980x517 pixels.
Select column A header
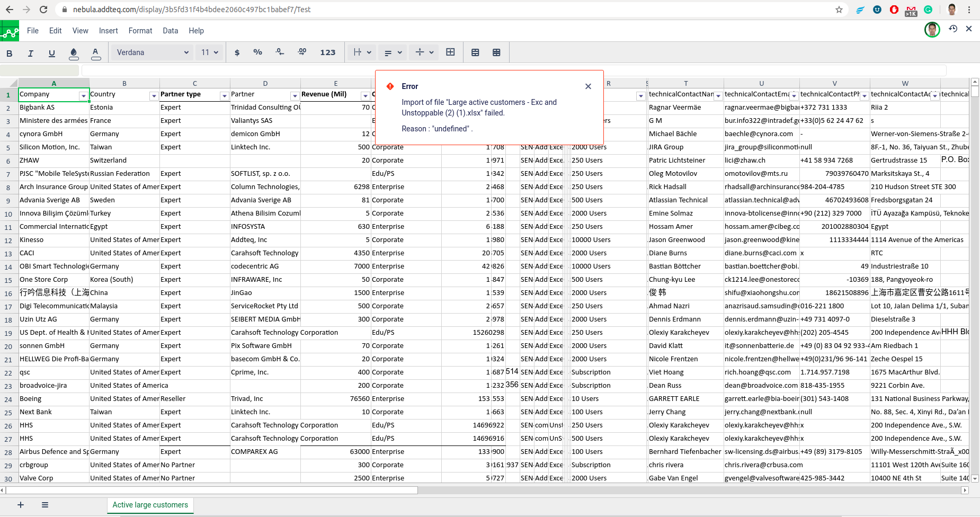point(54,83)
